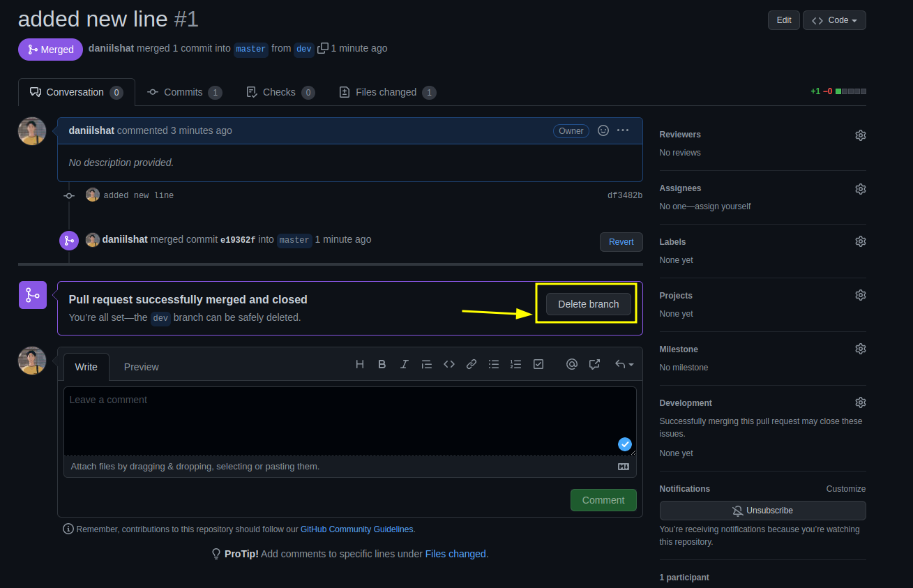Click the heading formatting icon
Image resolution: width=913 pixels, height=588 pixels.
(x=360, y=364)
